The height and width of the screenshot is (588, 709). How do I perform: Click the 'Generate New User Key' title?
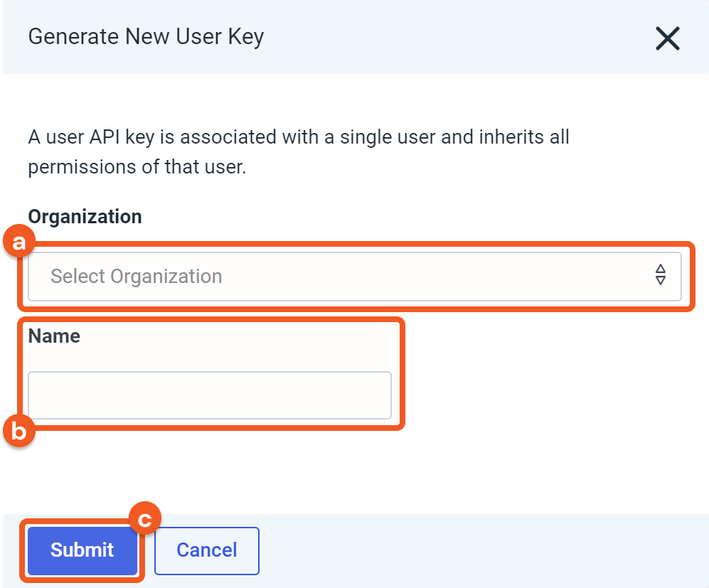pos(146,36)
